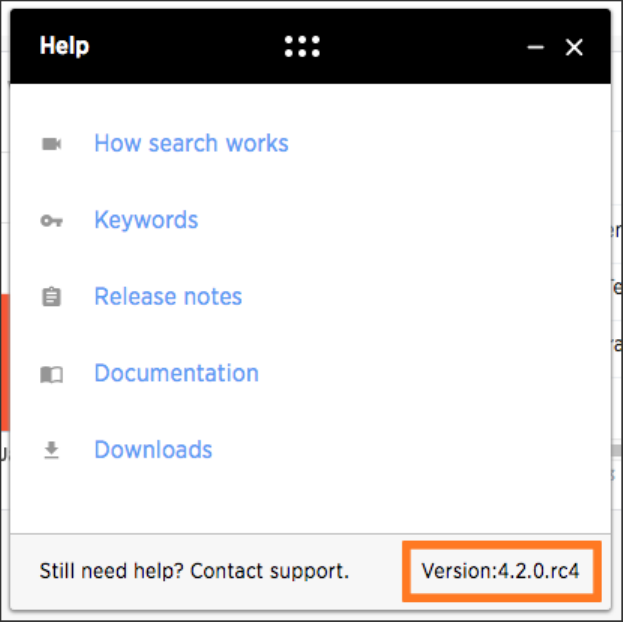Click the gray scrollbar at the panel's right edge
The image size is (623, 622).
(x=617, y=450)
